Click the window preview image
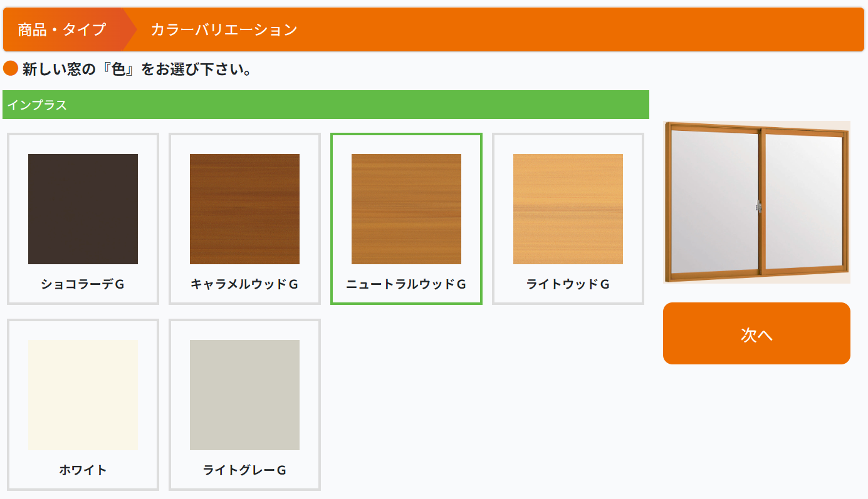The width and height of the screenshot is (868, 499). 756,202
